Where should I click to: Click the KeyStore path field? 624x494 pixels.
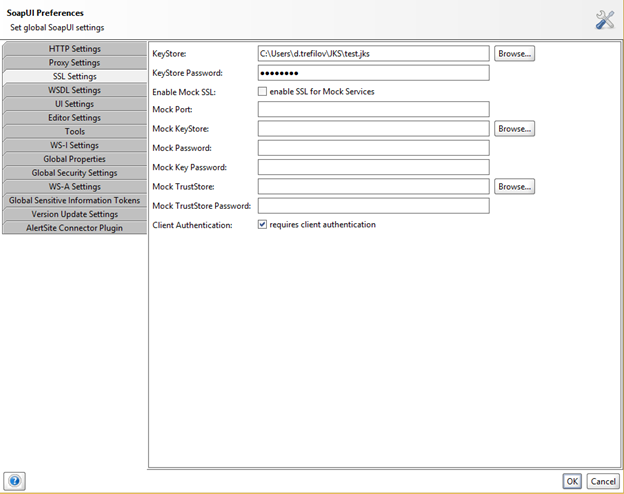pyautogui.click(x=374, y=53)
